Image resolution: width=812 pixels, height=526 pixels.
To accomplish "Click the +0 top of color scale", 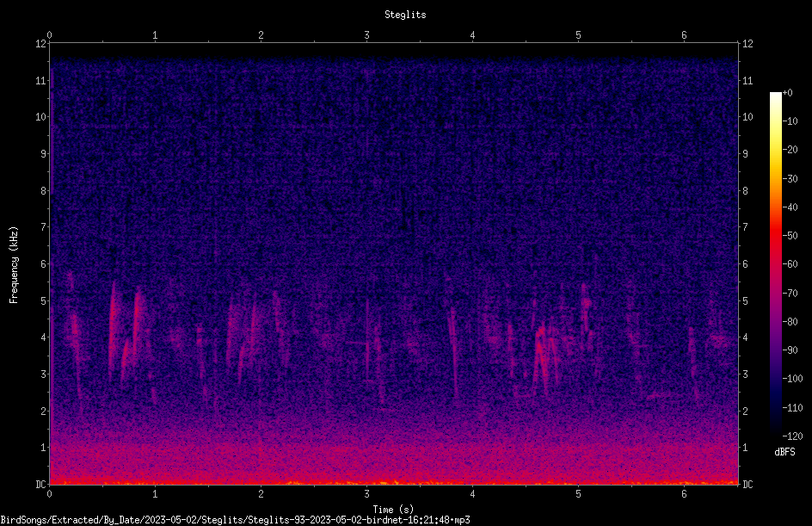I will [x=788, y=93].
